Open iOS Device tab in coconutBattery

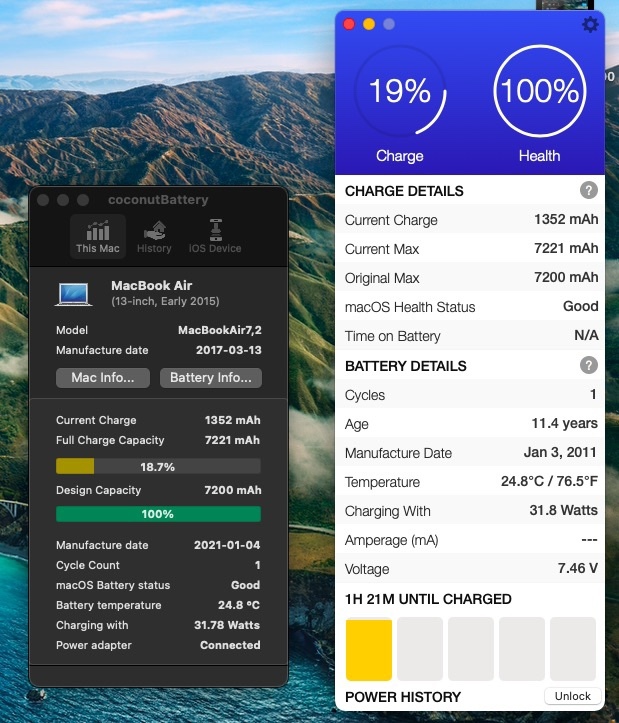215,236
